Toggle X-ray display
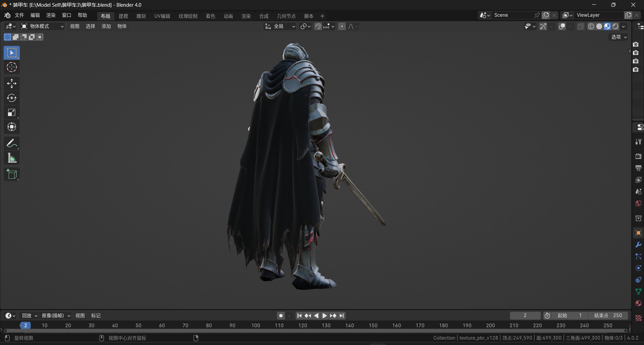The image size is (644, 345). tap(581, 26)
